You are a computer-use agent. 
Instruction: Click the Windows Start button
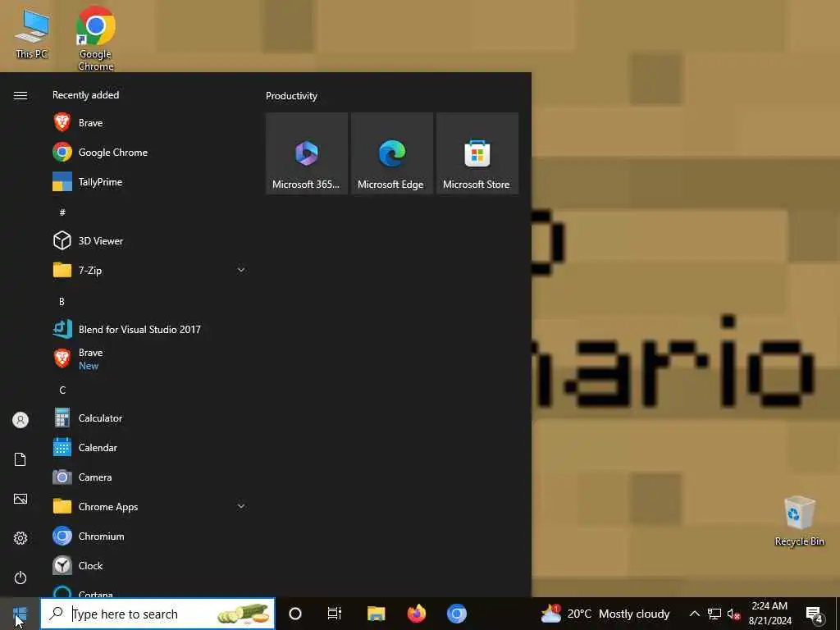(x=20, y=614)
